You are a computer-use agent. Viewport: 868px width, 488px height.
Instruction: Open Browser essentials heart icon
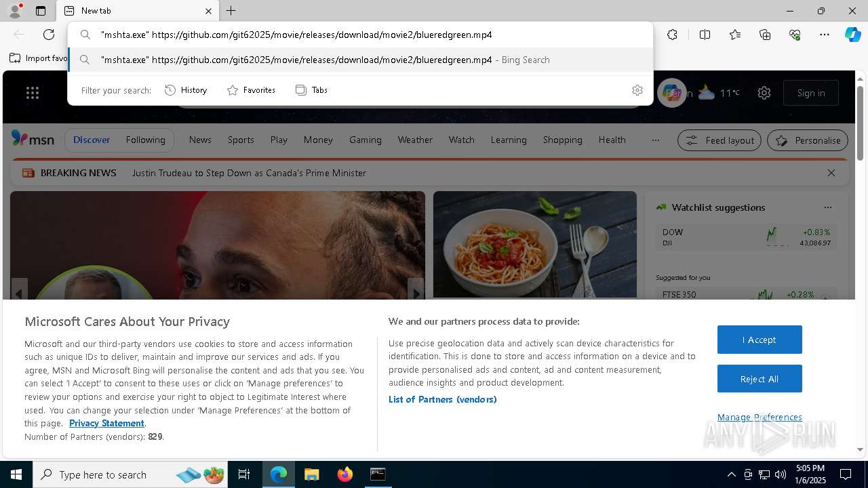795,35
